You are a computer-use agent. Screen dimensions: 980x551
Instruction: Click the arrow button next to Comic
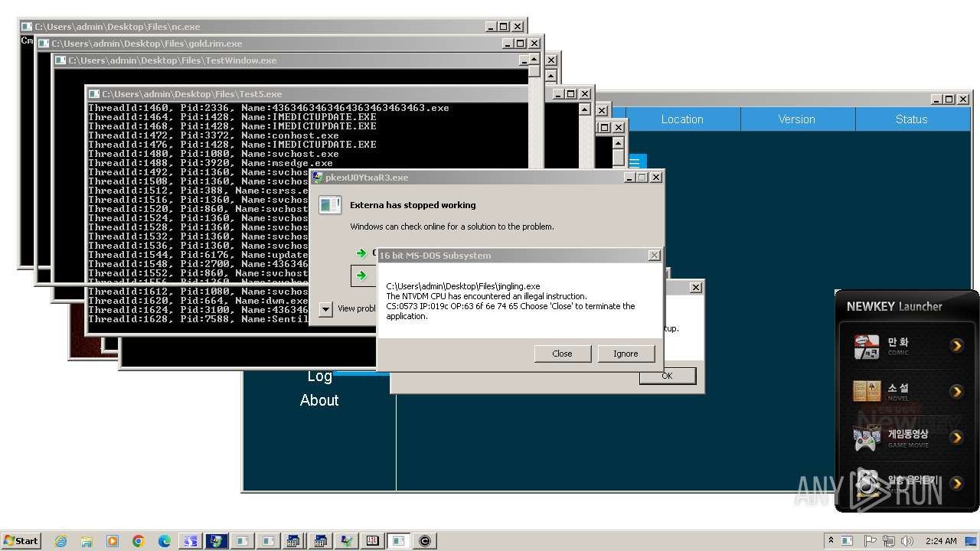(956, 346)
